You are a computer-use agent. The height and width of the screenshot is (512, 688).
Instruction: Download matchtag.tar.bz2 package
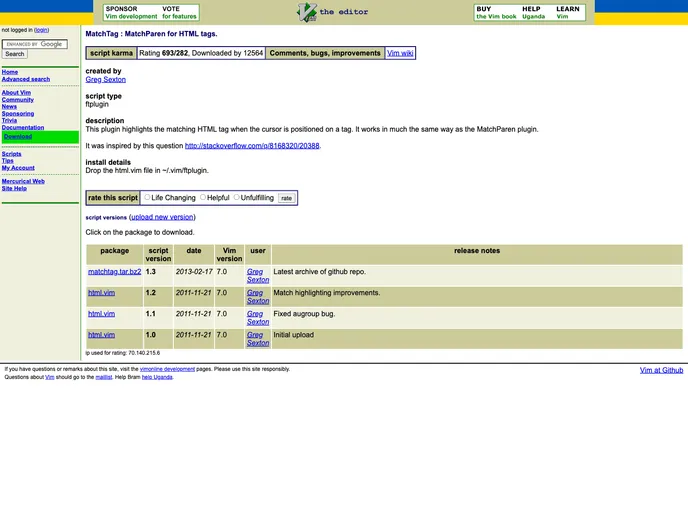[115, 272]
